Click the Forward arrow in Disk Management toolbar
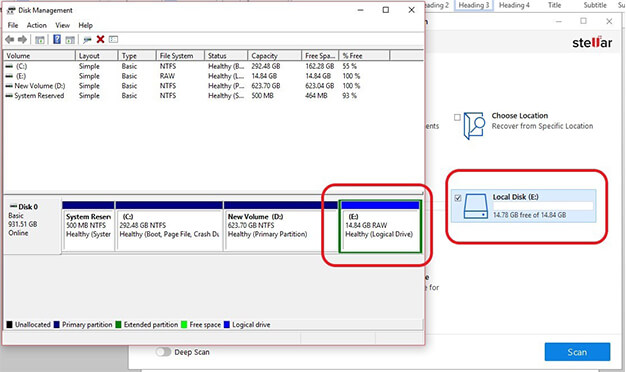 click(22, 40)
